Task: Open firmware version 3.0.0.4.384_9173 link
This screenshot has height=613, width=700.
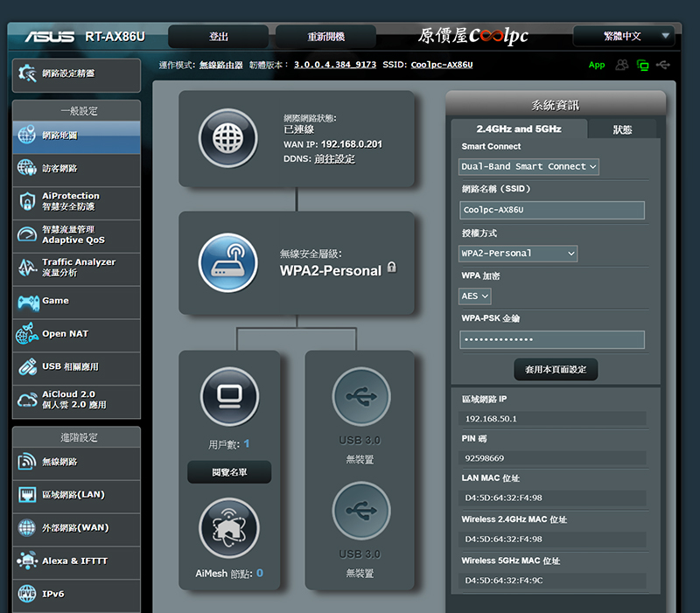Action: coord(335,65)
